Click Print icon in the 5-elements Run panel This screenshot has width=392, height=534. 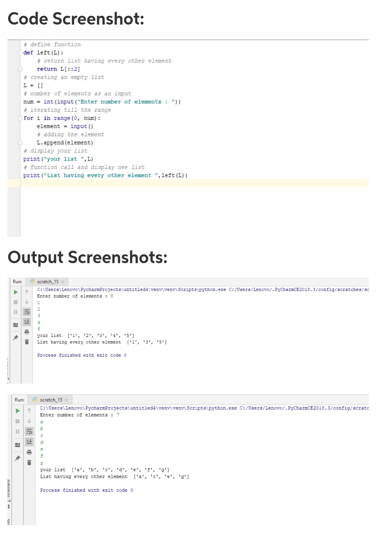[27, 332]
